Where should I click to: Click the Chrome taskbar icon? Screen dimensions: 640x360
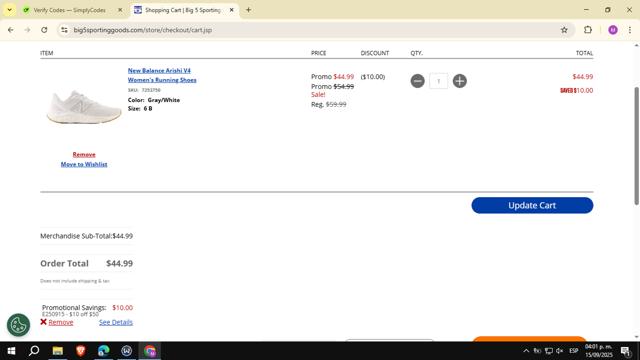click(x=150, y=351)
